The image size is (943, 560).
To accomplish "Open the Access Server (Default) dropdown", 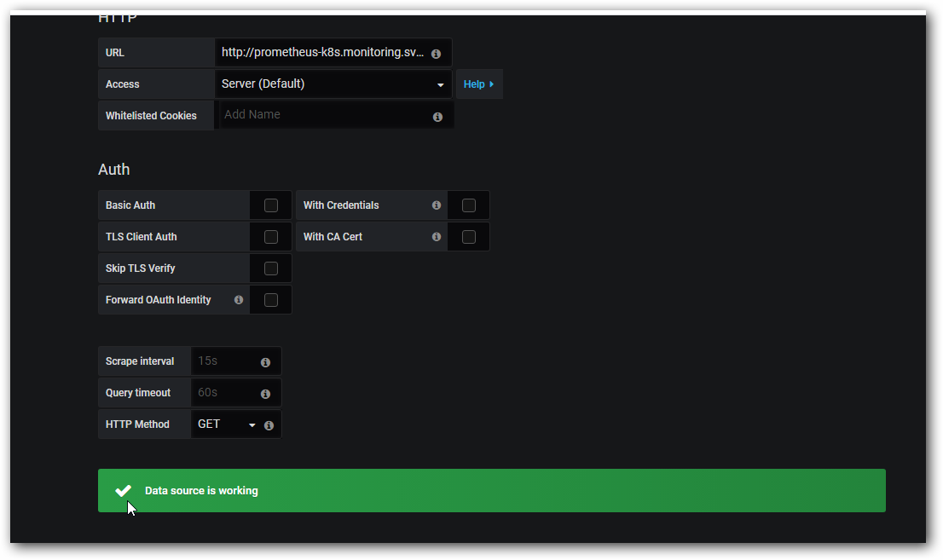I will 333,84.
